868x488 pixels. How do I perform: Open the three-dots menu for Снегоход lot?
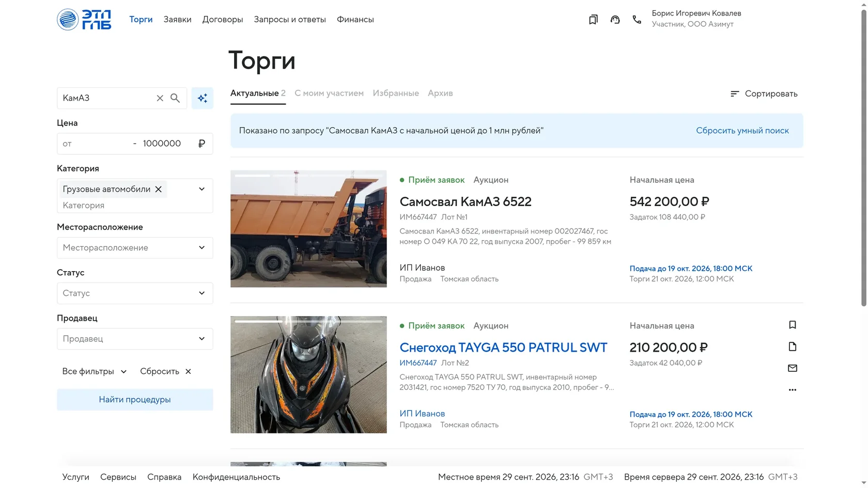tap(793, 390)
